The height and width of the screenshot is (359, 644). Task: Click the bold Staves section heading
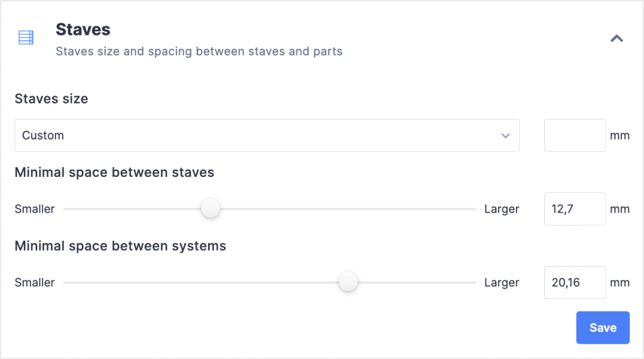click(83, 29)
